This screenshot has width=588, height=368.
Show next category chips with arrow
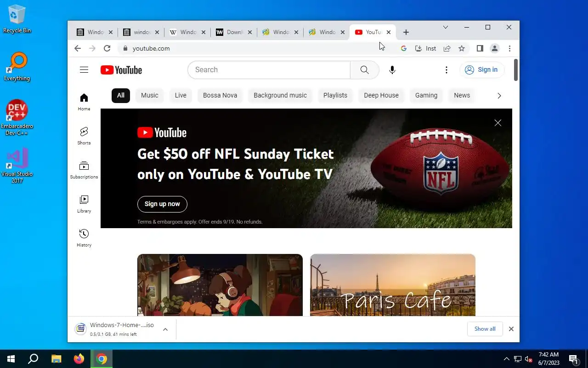coord(499,96)
